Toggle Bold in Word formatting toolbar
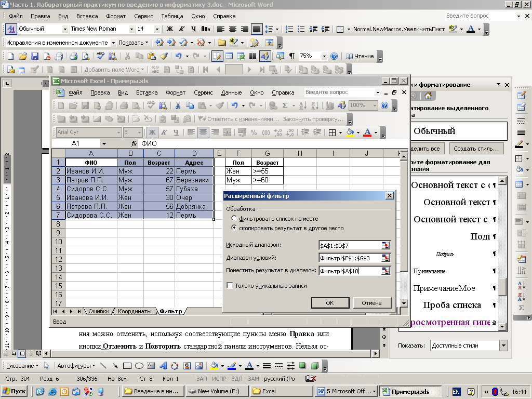This screenshot has width=532, height=399. 170,29
